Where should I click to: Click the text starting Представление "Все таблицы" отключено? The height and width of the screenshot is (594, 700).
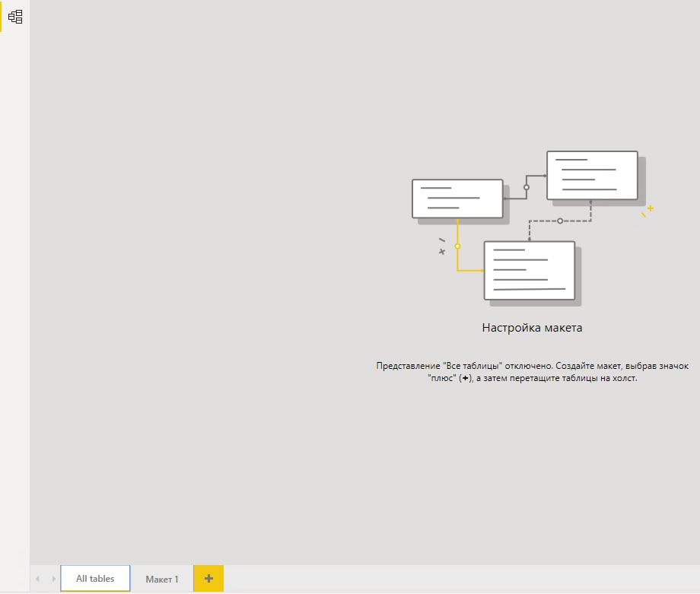(x=532, y=372)
